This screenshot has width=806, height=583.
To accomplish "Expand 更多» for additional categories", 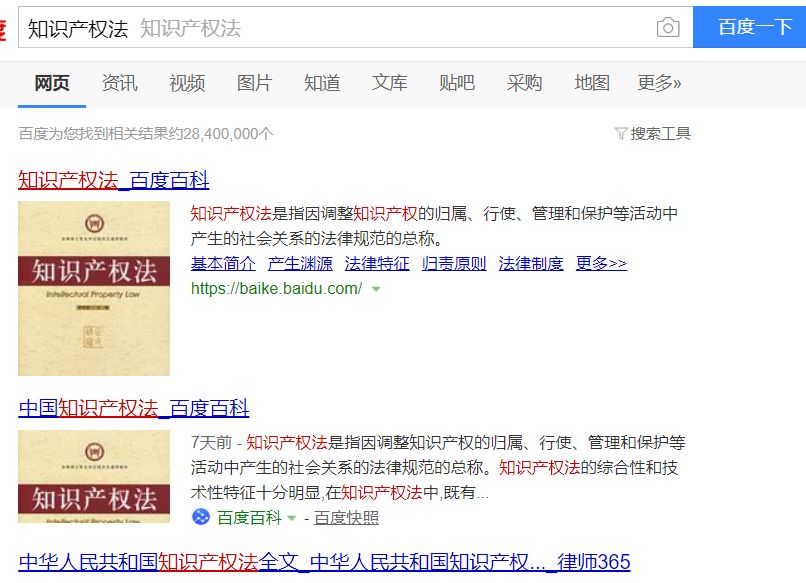I will click(658, 84).
